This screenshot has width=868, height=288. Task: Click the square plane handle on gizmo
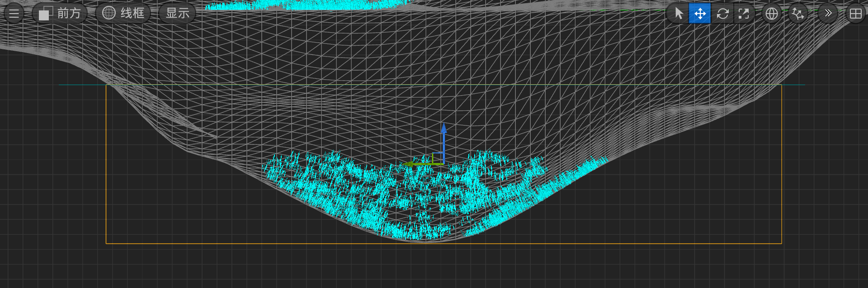(438, 158)
